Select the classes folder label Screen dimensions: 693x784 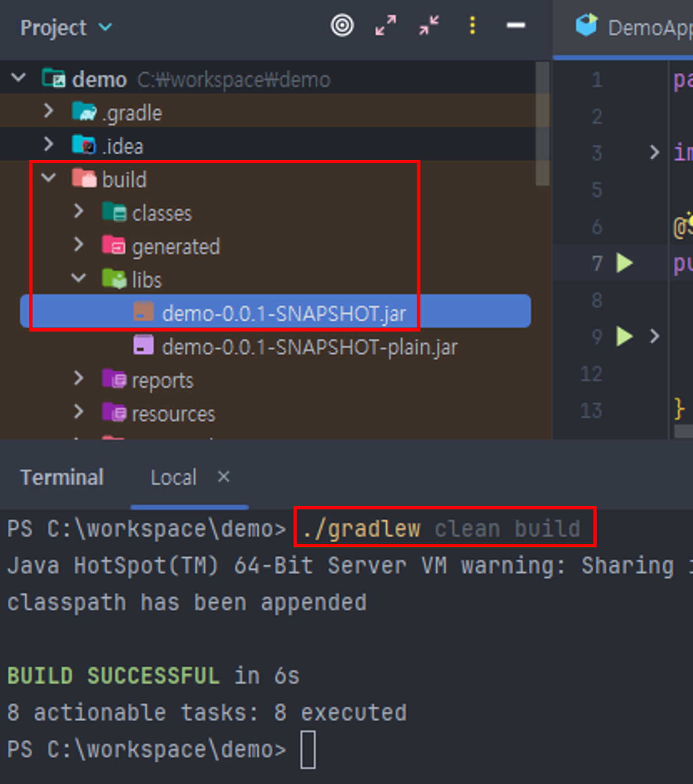coord(162,213)
